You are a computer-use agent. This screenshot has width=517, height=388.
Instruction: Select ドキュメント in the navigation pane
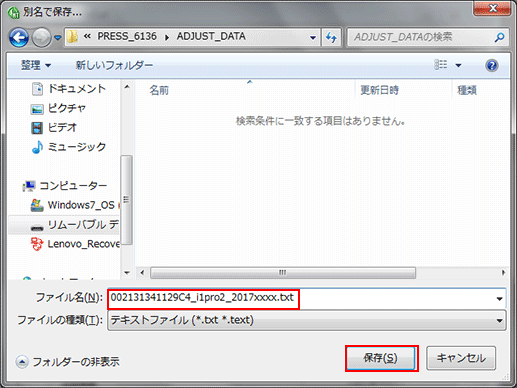tap(77, 89)
